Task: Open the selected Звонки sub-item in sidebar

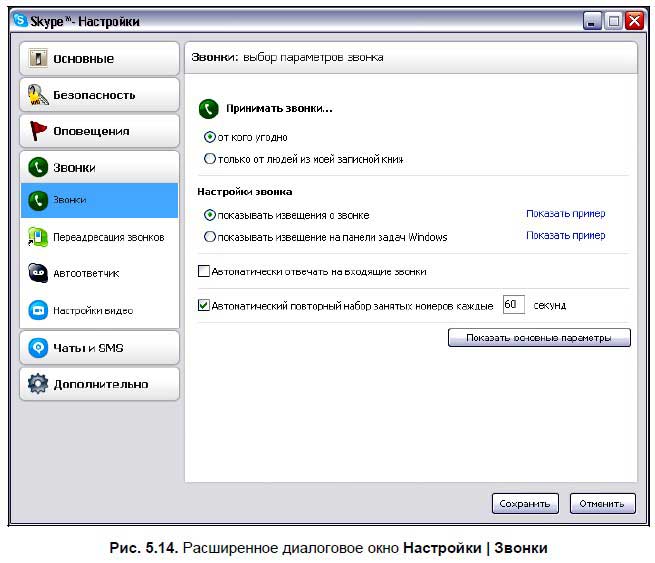Action: pos(99,200)
